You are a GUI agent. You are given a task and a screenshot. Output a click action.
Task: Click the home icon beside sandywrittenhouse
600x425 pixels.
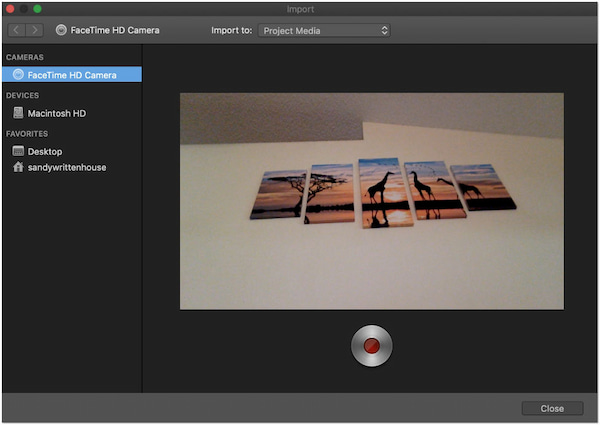tap(18, 167)
